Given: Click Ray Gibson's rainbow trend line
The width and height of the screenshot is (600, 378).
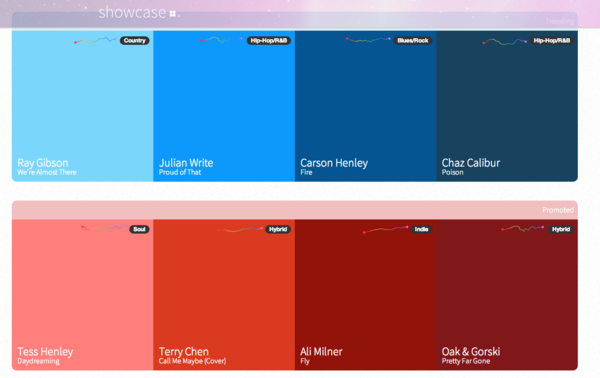Looking at the screenshot, I should point(95,40).
